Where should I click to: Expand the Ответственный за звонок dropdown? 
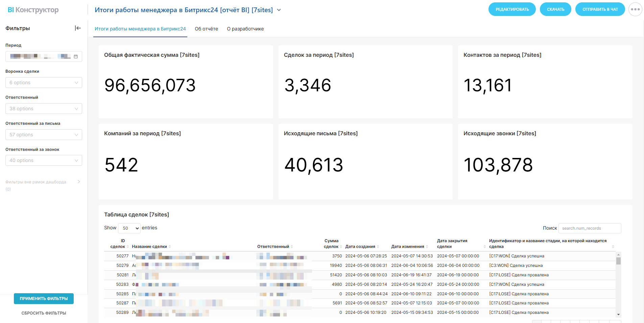44,160
